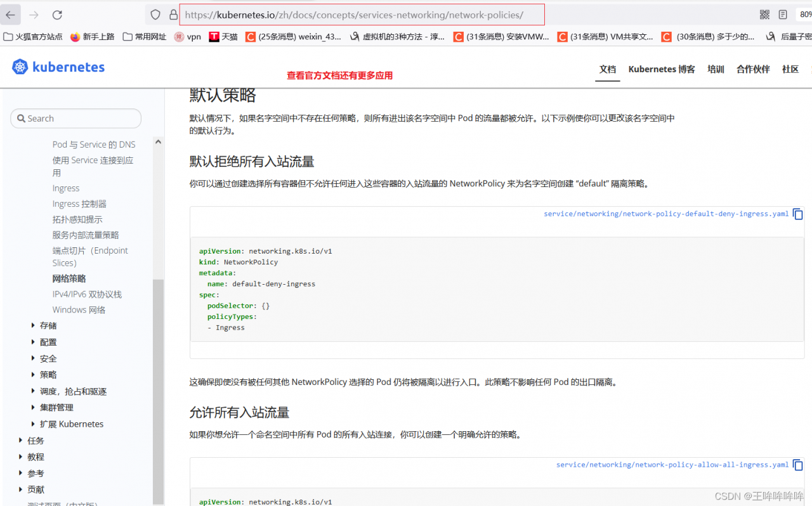
Task: Reload the current page
Action: click(56, 15)
